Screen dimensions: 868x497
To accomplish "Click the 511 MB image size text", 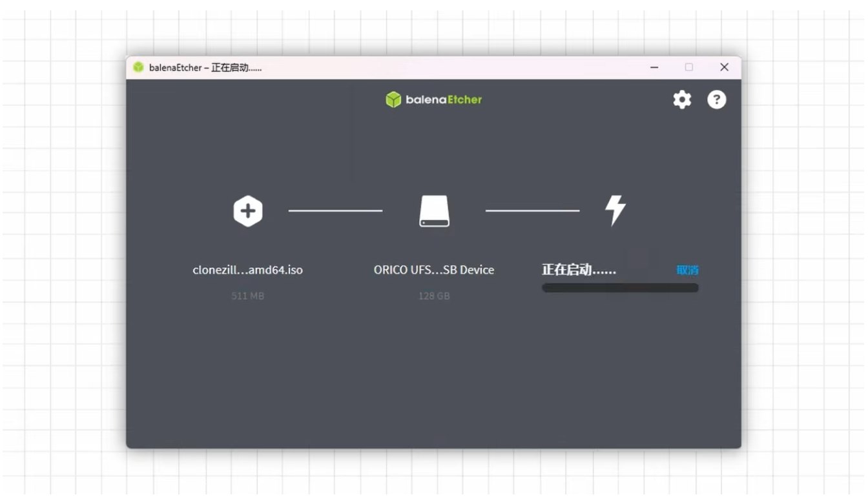I will pyautogui.click(x=248, y=296).
